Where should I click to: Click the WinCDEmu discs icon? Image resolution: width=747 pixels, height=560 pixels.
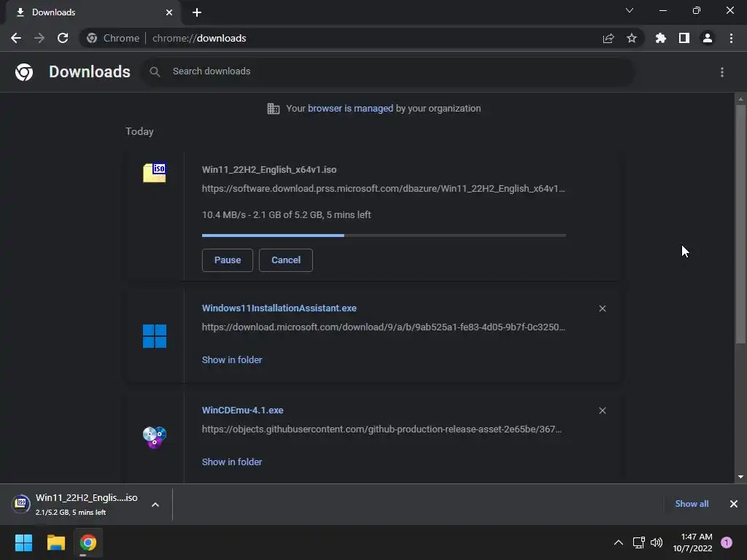point(155,437)
